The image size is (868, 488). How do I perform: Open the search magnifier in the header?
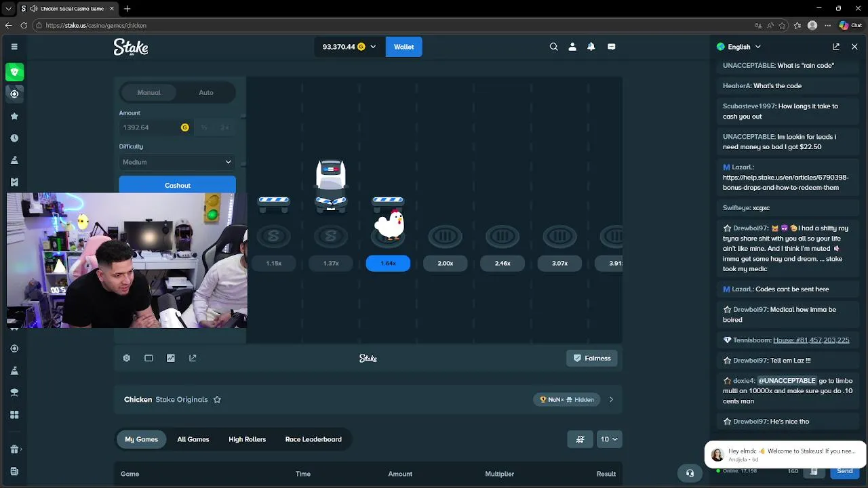pyautogui.click(x=553, y=47)
